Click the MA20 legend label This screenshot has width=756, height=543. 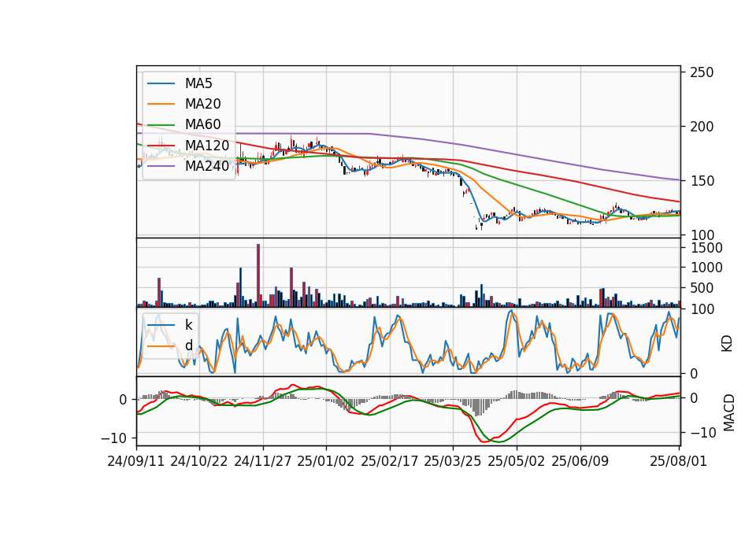[202, 104]
